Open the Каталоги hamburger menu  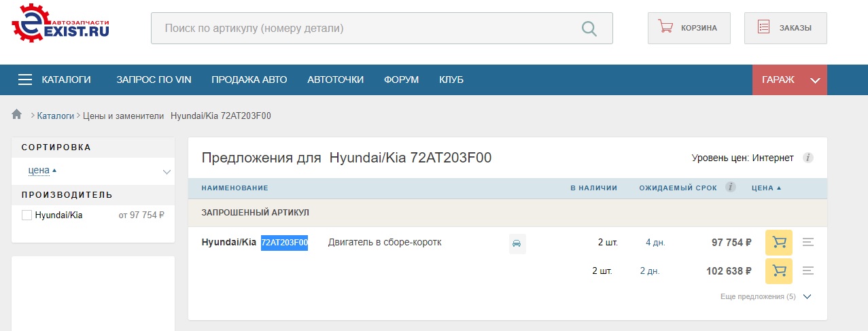tap(54, 80)
